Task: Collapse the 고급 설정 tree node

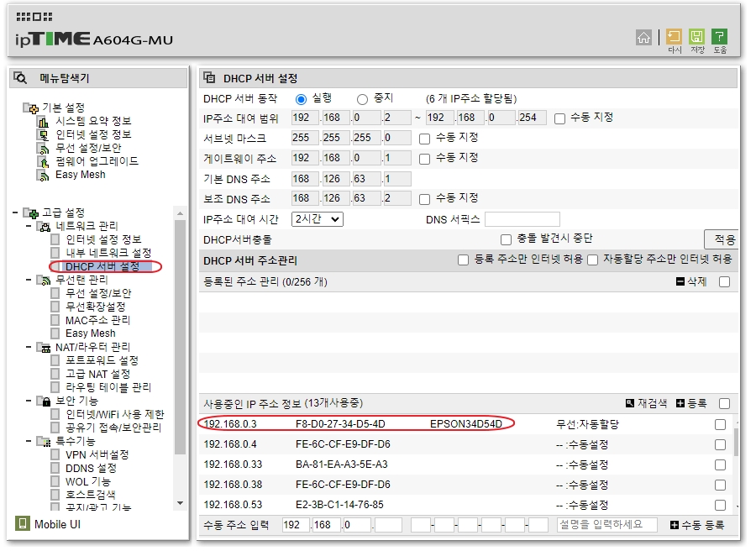Action: point(16,213)
